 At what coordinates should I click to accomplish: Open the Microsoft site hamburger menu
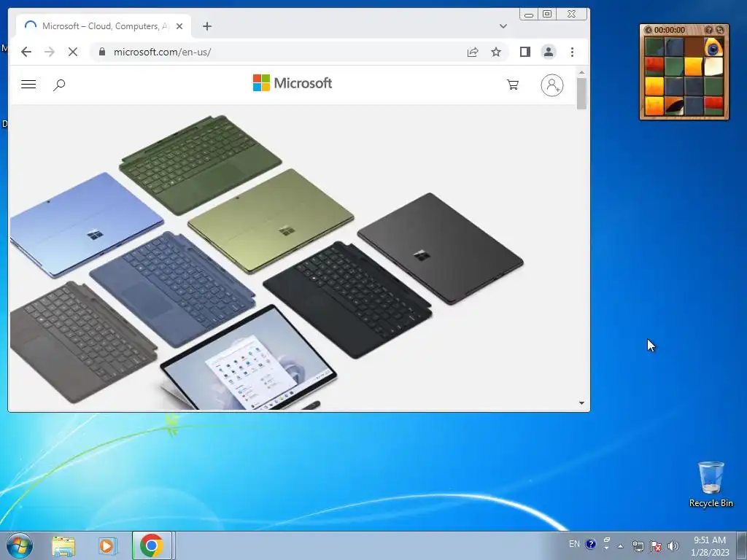click(x=28, y=85)
